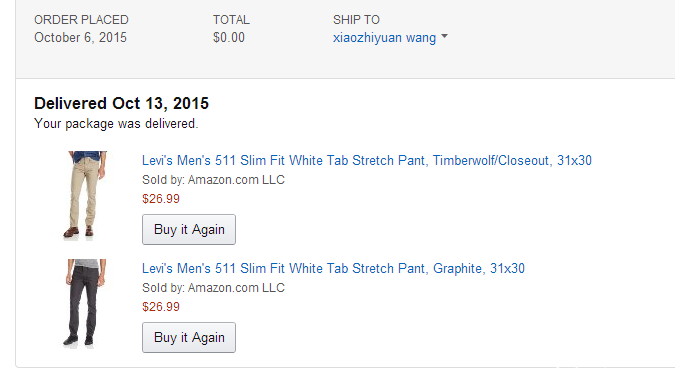Image resolution: width=675 pixels, height=373 pixels.
Task: Click Sold by Amazon.com LLC under the Graphite item
Action: pos(214,288)
